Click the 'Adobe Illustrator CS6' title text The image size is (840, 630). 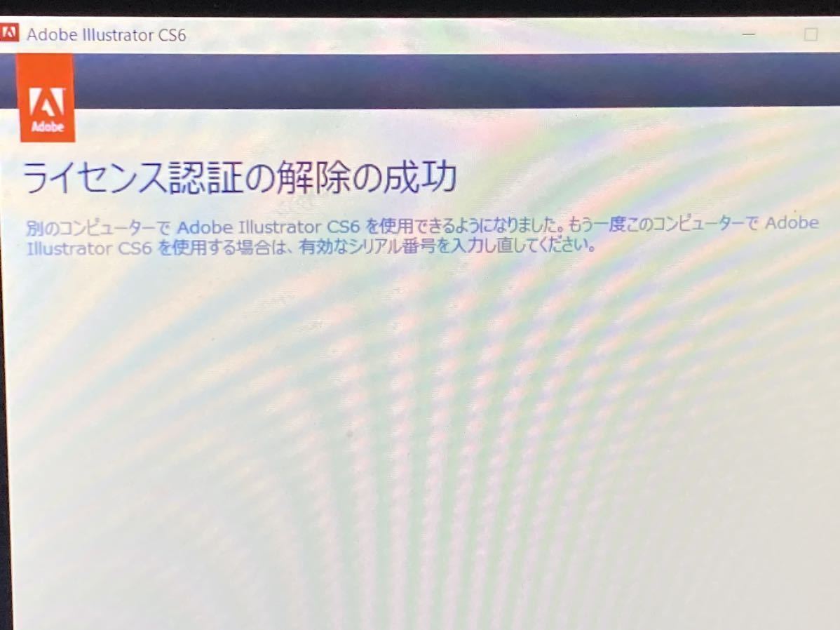click(x=106, y=35)
